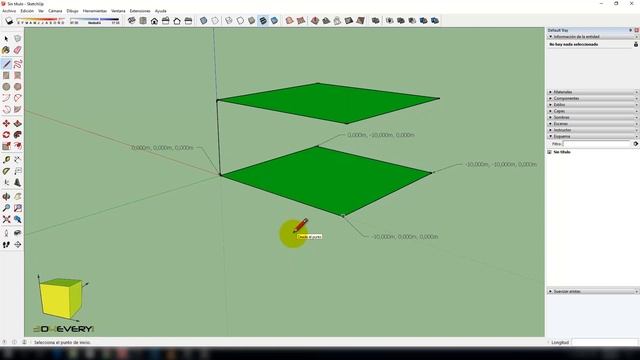This screenshot has width=640, height=360.
Task: Select the Rotate tool
Action: [x=6, y=135]
